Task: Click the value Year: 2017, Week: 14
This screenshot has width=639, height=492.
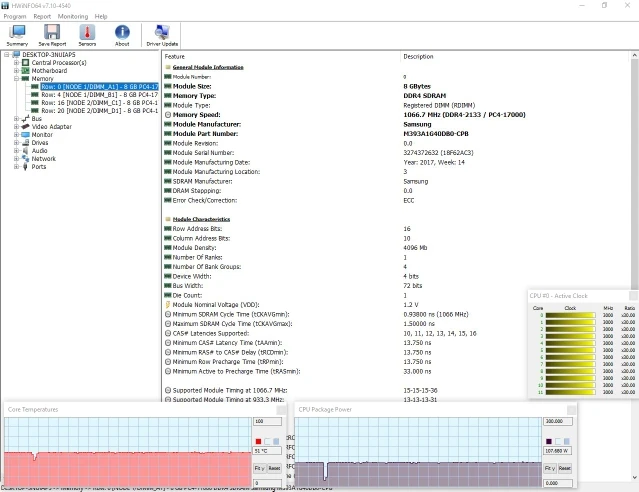Action: (434, 162)
